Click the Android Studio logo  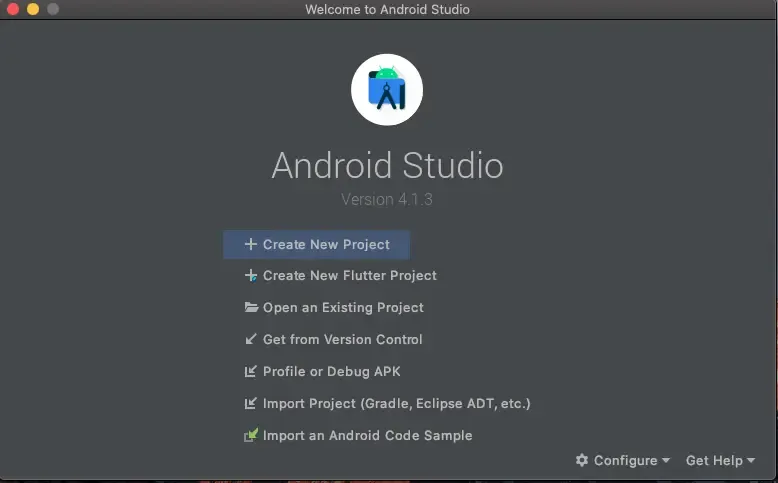pyautogui.click(x=387, y=90)
